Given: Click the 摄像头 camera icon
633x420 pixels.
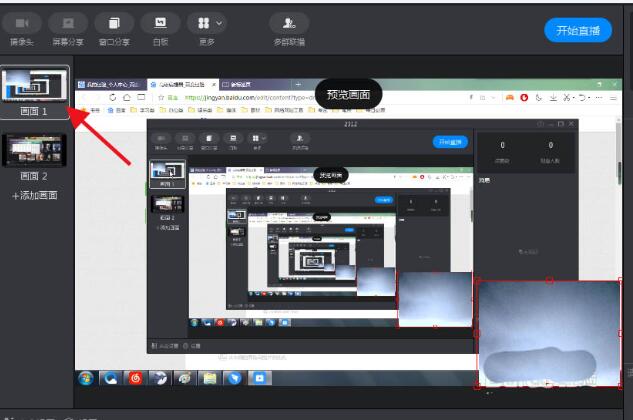Looking at the screenshot, I should coord(21,23).
